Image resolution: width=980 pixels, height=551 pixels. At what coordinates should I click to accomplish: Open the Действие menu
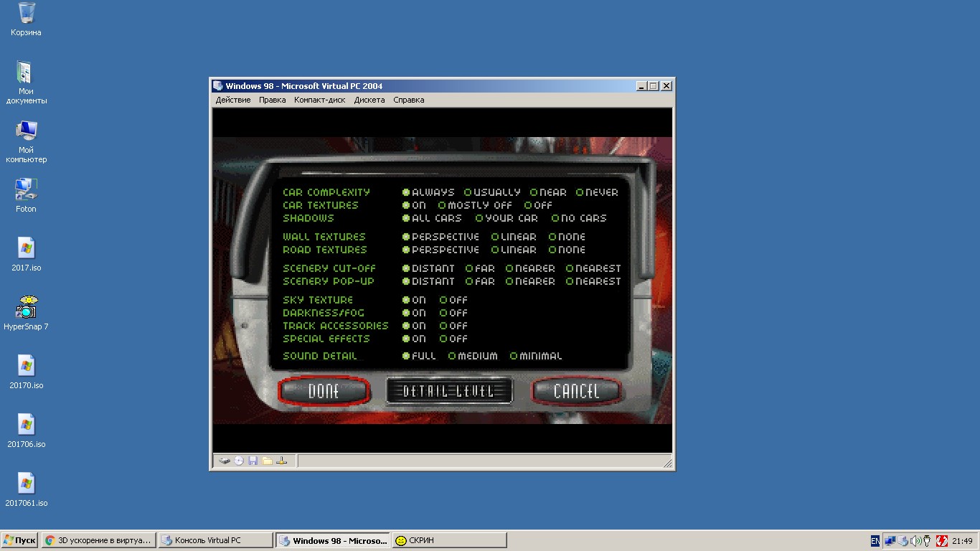click(x=233, y=100)
